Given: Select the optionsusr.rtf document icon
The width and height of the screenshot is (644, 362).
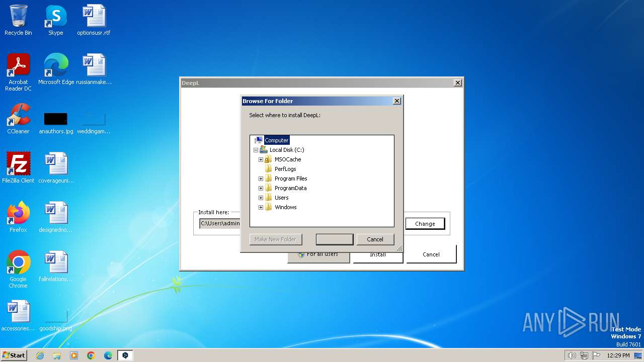Looking at the screenshot, I should pos(94,20).
